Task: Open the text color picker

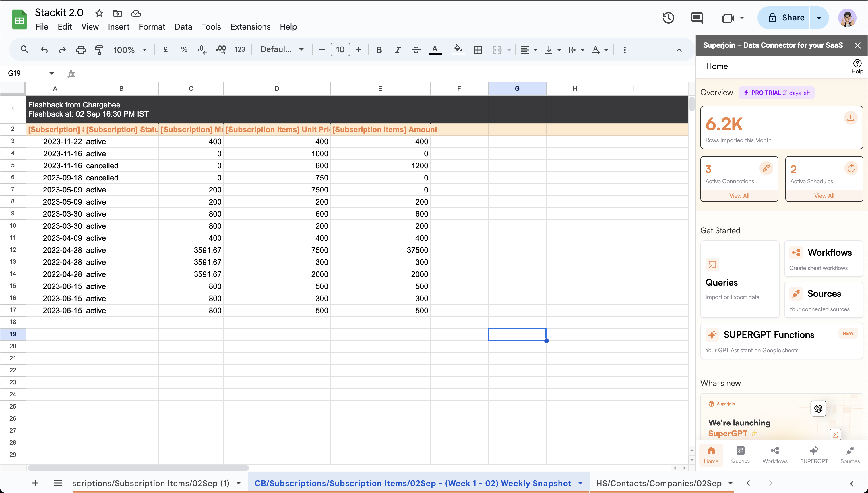Action: click(435, 50)
